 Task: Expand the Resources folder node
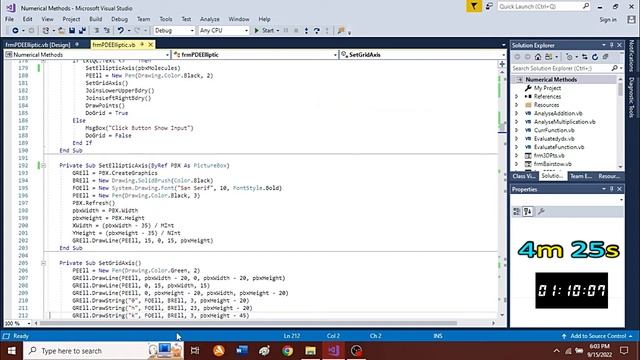coord(516,105)
